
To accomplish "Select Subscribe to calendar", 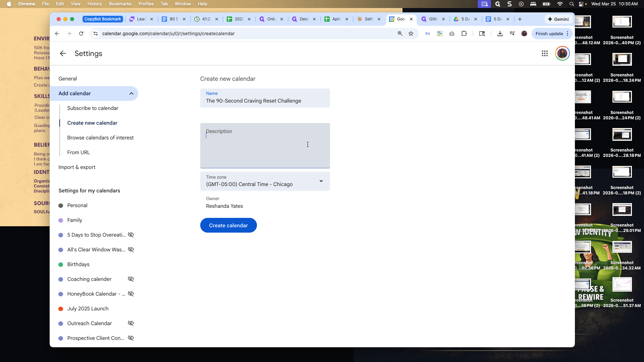I will (x=93, y=108).
